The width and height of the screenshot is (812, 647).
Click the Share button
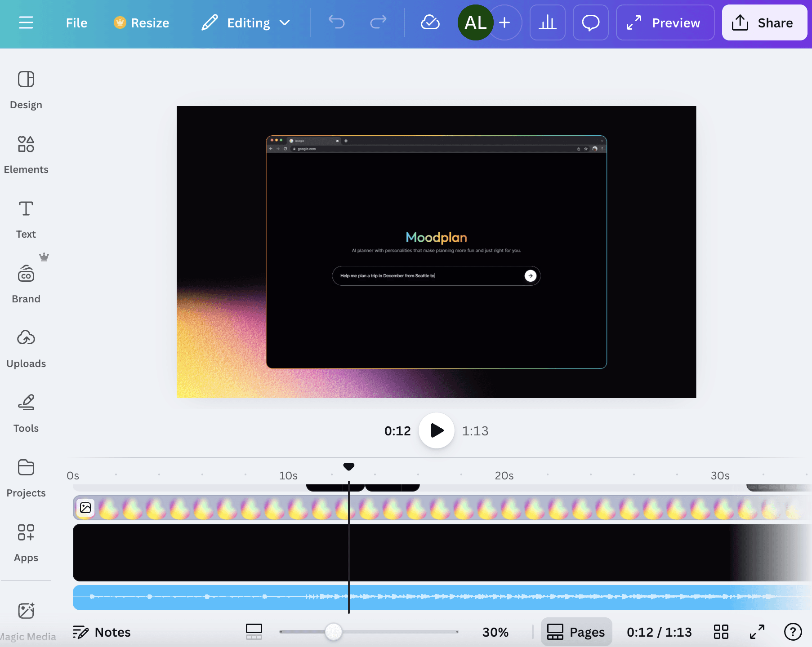[764, 22]
